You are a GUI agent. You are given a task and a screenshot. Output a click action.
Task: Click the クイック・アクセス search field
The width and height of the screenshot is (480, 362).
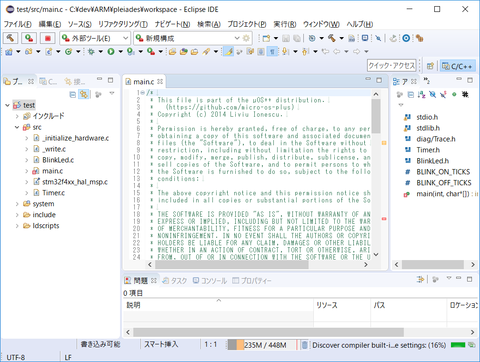[x=392, y=66]
